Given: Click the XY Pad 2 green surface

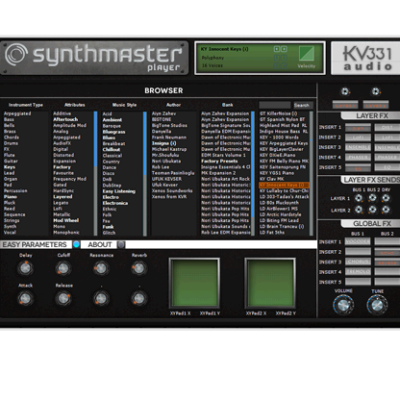Looking at the screenshot, I should [x=270, y=283].
